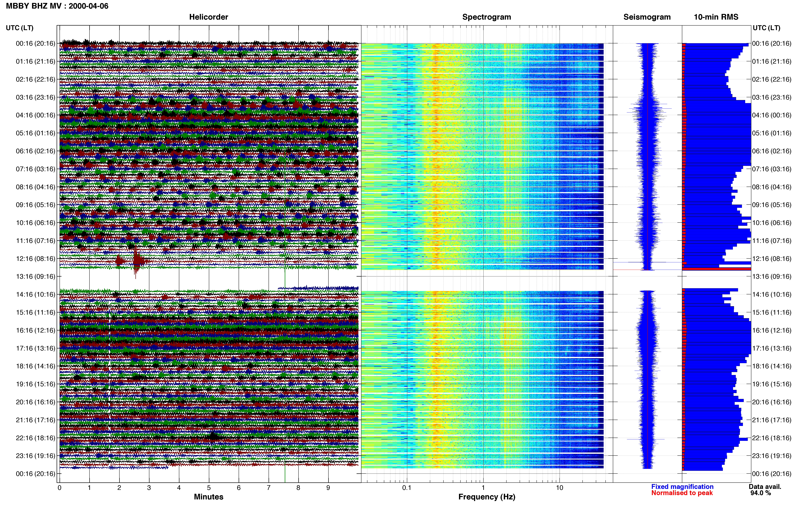Image resolution: width=812 pixels, height=508 pixels.
Task: Click left time label '03:16 (23:16)'
Action: pos(36,97)
